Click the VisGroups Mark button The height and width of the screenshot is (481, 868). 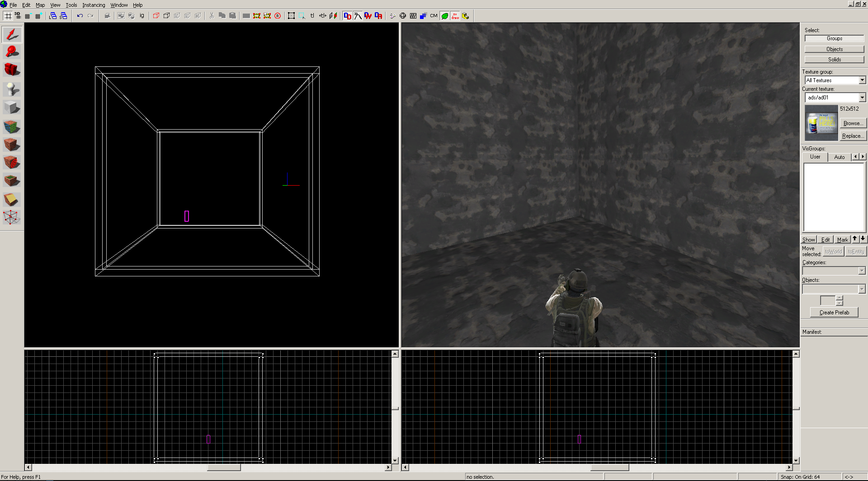pos(842,240)
